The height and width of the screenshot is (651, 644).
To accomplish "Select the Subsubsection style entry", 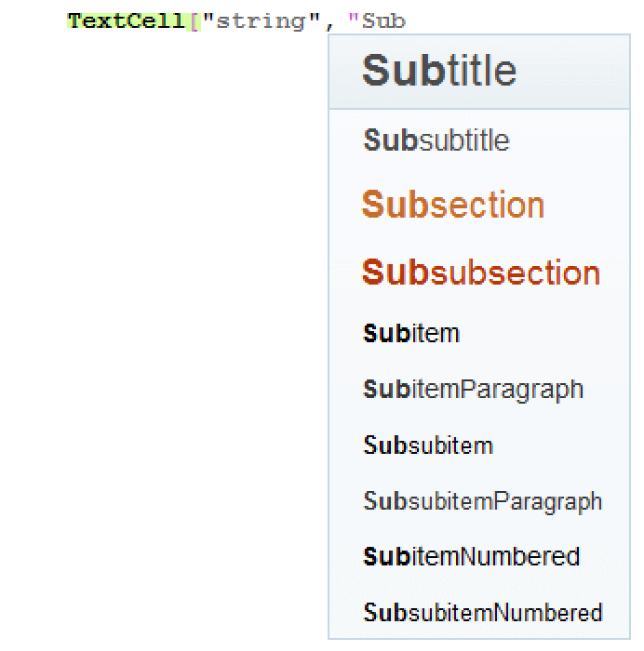I will (x=480, y=272).
